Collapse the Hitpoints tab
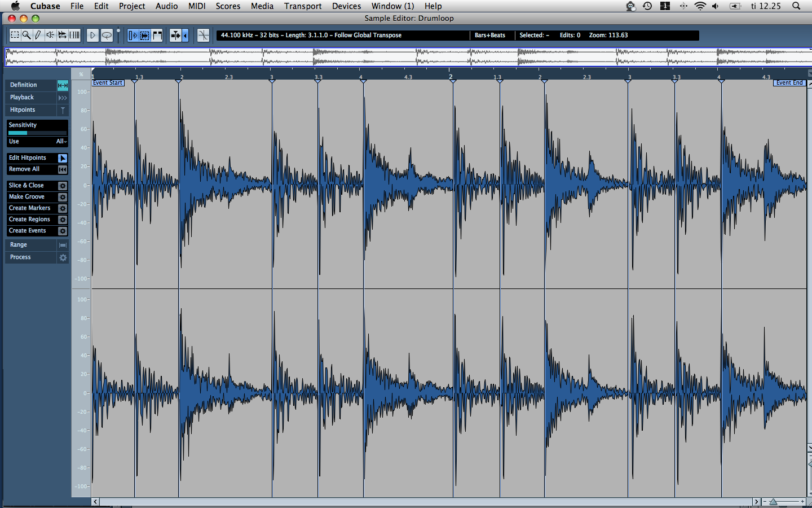Image resolution: width=812 pixels, height=508 pixels. point(31,110)
